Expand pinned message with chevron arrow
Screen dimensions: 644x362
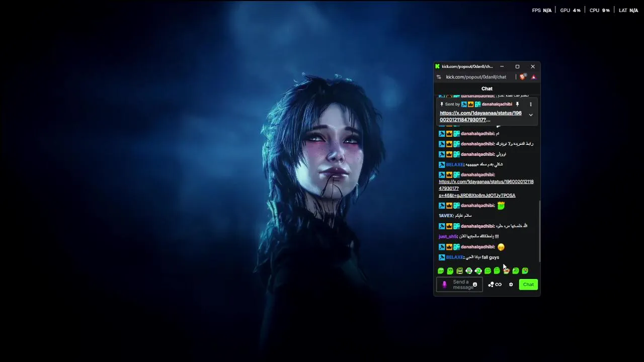coord(530,115)
